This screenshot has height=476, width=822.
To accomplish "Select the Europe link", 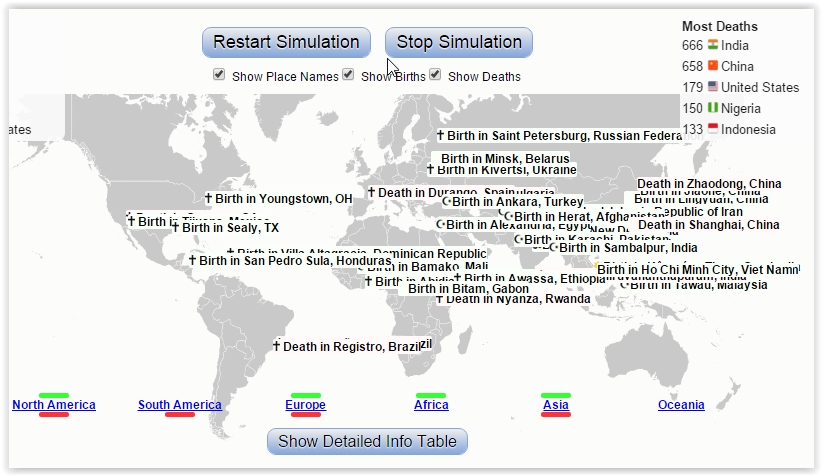I will [306, 405].
